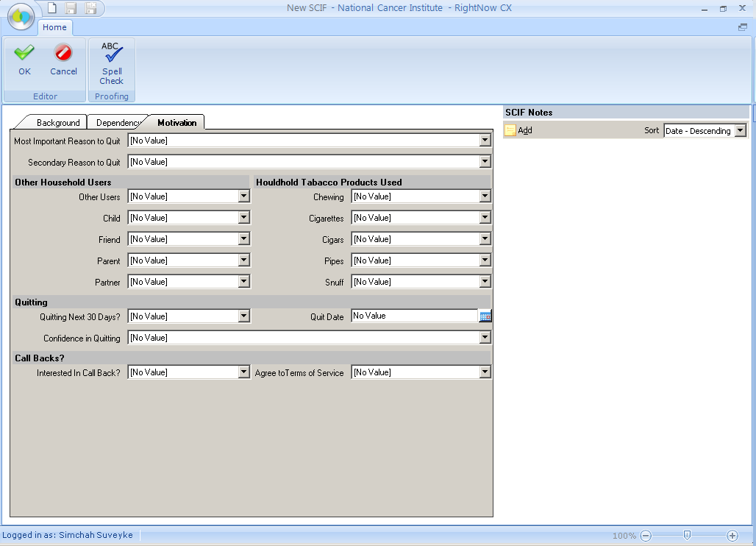Click the Quit Date input field
756x546 pixels.
414,316
